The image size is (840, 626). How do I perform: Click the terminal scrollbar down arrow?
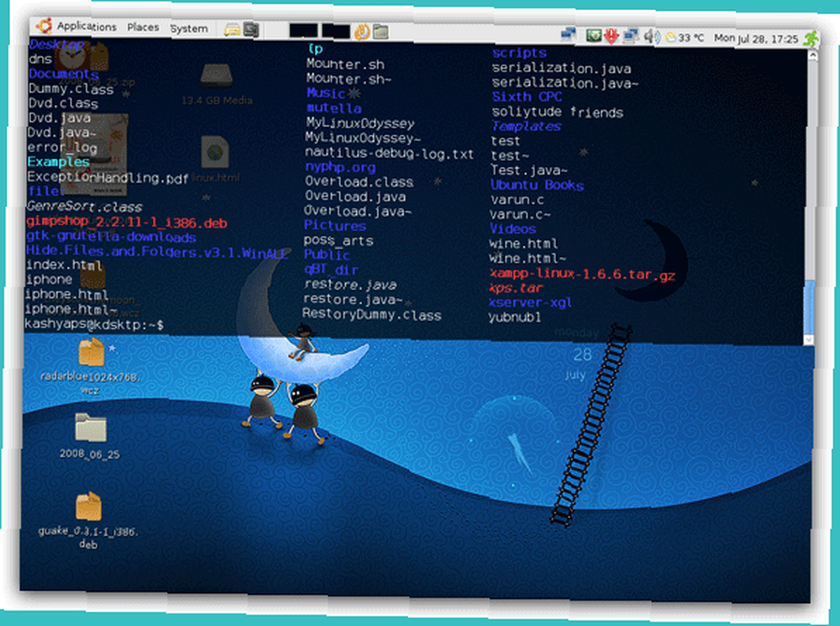(x=809, y=339)
